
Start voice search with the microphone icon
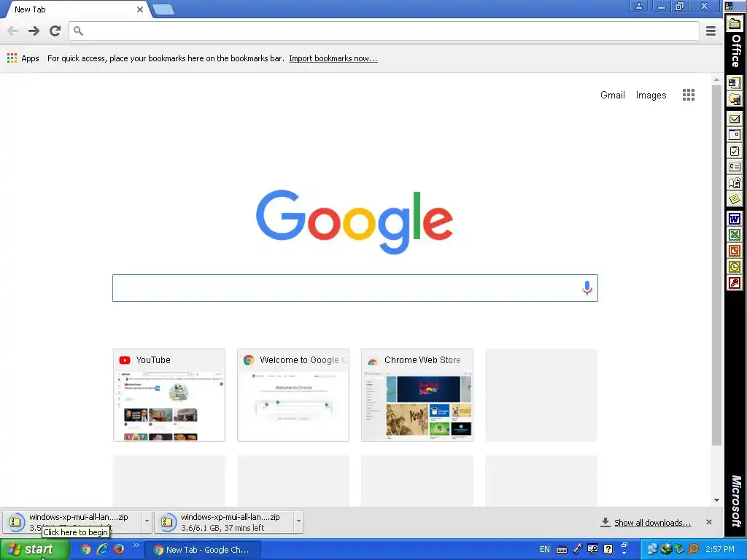pos(587,287)
